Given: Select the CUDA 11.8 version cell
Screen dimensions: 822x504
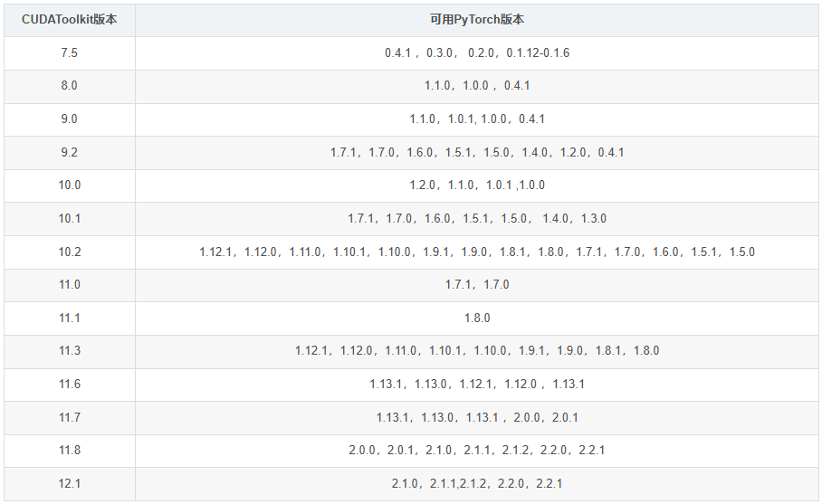Looking at the screenshot, I should coord(70,450).
